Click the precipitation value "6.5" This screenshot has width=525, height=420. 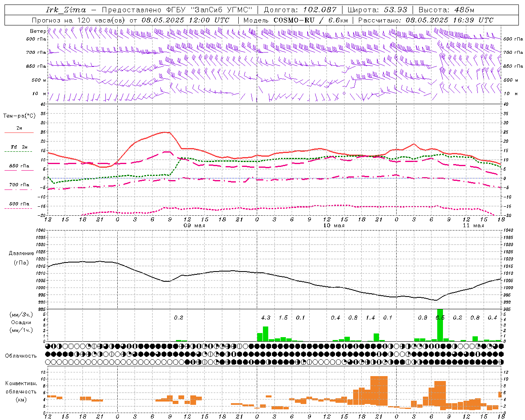[x=440, y=317]
